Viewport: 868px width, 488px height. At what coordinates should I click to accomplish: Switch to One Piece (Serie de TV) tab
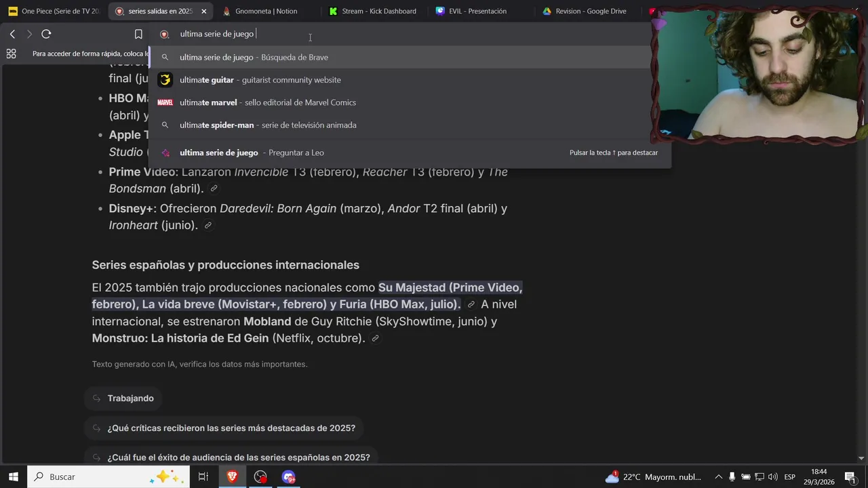[x=53, y=11]
